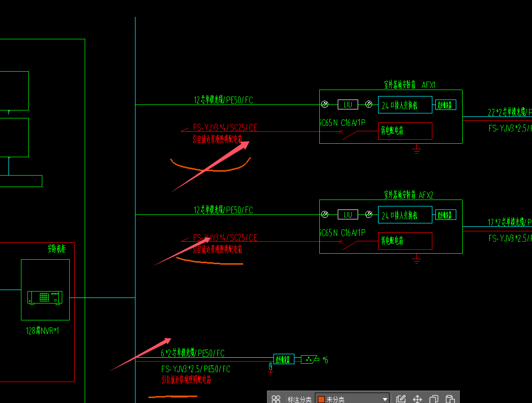Screen dimensions: 532x403
Task: Select the 22*2芯单模光缆 label right of AFX1
Action: click(510, 112)
